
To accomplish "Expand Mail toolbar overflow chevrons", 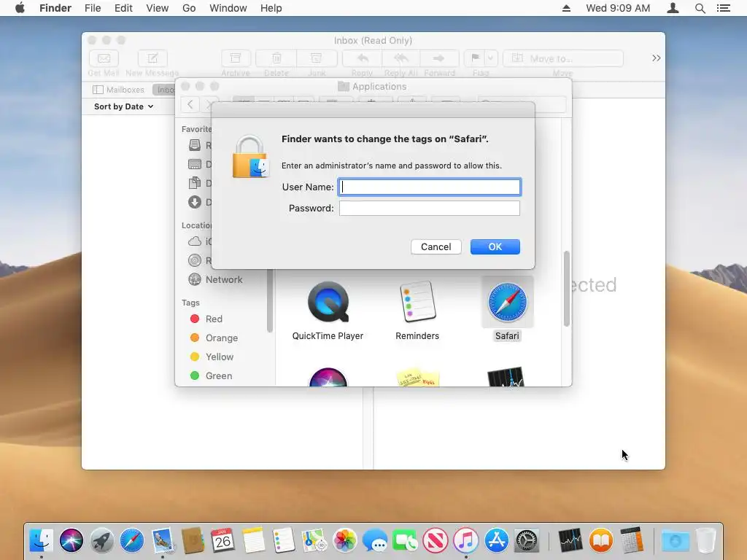I will coord(657,58).
